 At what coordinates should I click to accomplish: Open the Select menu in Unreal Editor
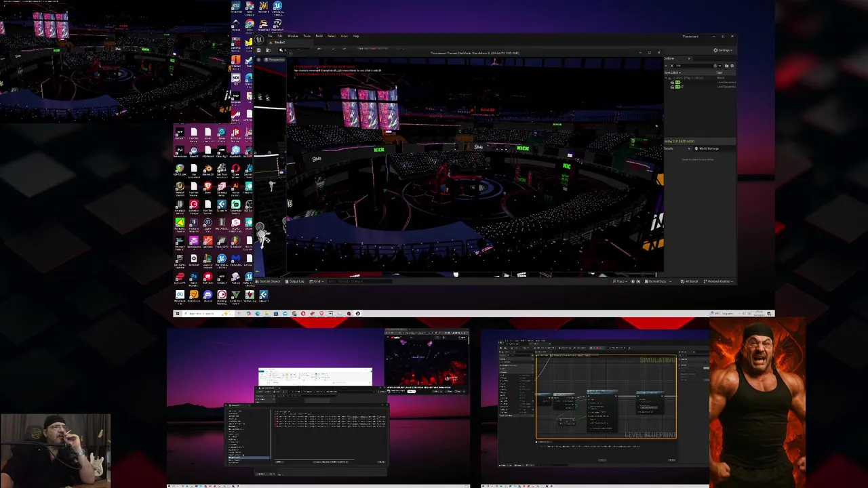pyautogui.click(x=332, y=36)
